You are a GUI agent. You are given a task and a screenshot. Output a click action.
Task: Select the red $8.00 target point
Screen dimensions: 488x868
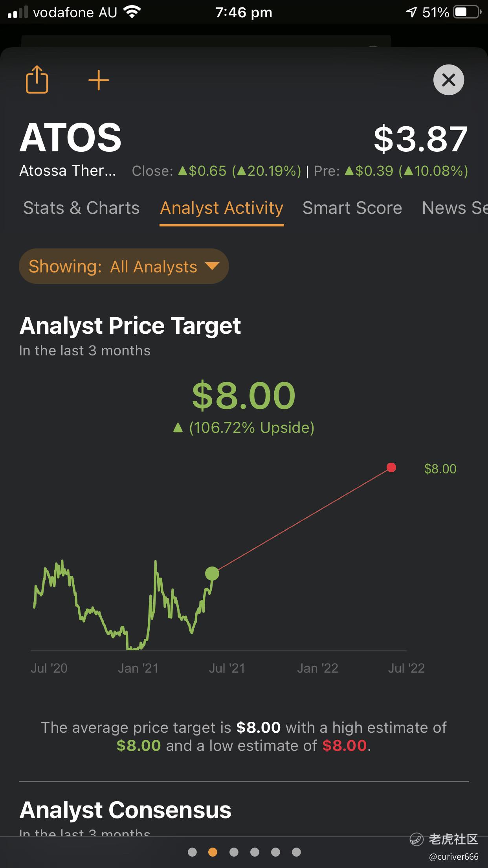(x=391, y=467)
